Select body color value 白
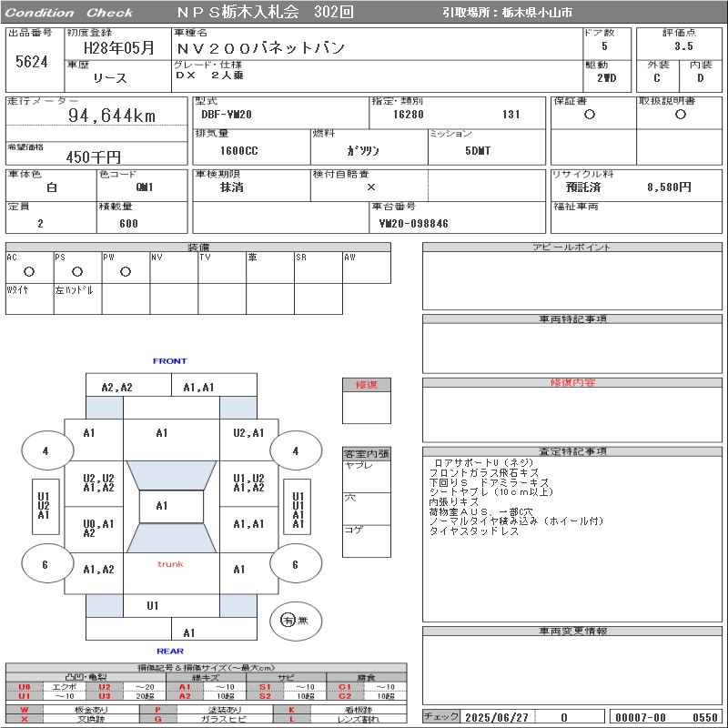Viewport: 728px width, 728px height. 52,187
